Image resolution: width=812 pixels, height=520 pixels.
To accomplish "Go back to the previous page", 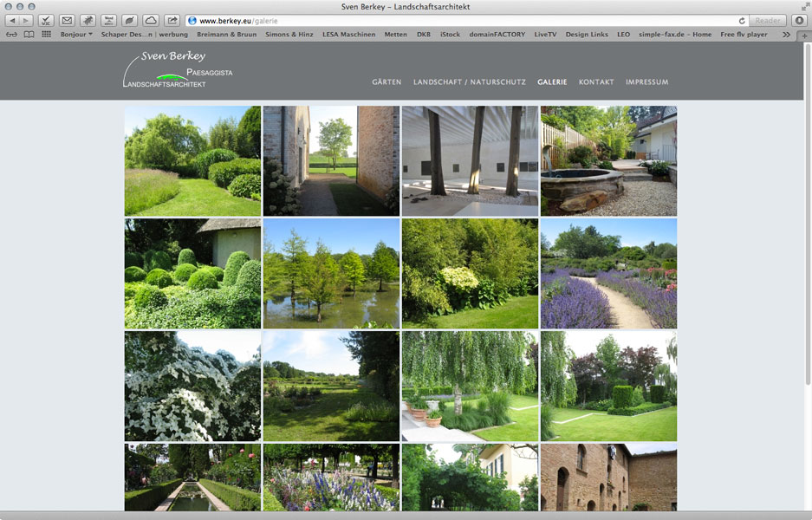I will (12, 21).
